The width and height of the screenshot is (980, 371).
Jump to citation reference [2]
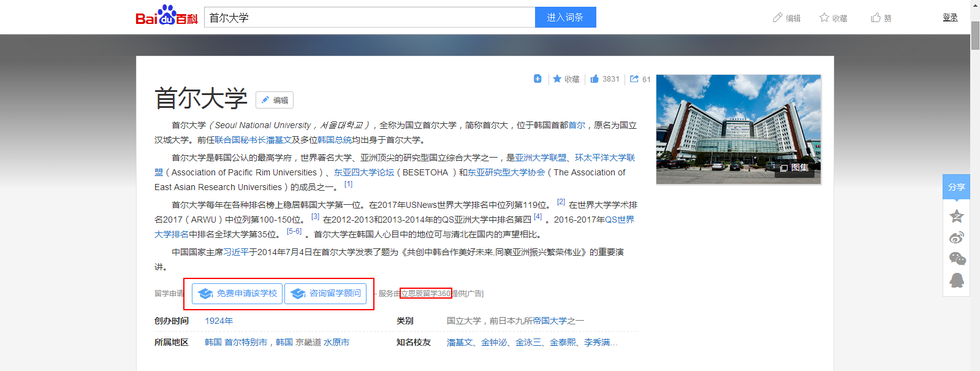click(x=561, y=202)
